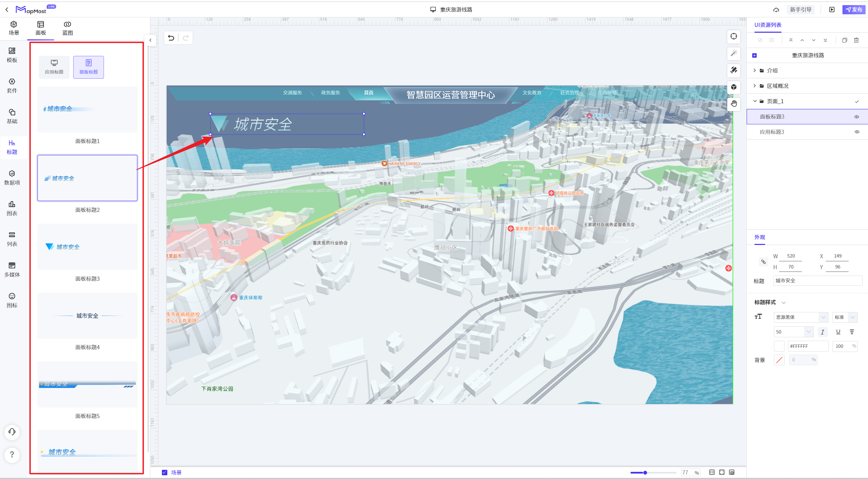Open the 模板 templates category

[12, 55]
